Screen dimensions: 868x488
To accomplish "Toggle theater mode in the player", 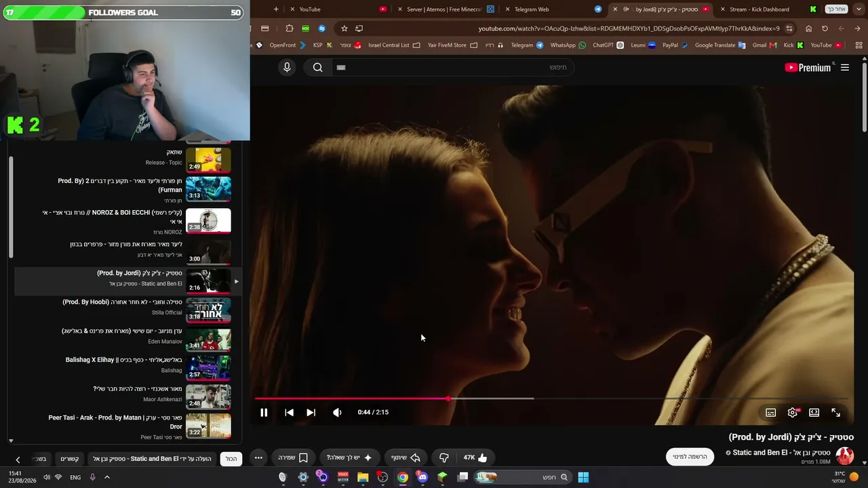I will (814, 412).
